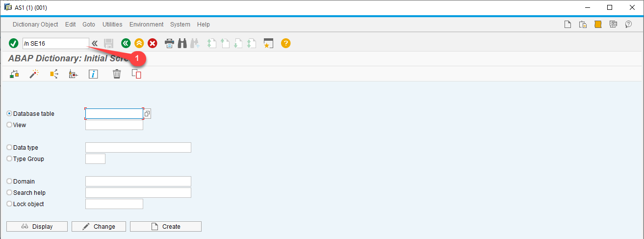Click the trash can Delete icon
644x239 pixels.
point(117,74)
